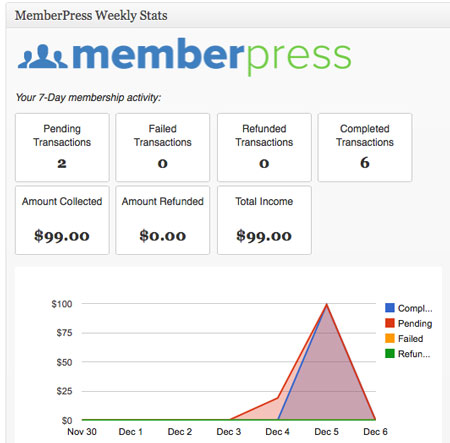Click the Total Income box

click(x=264, y=220)
